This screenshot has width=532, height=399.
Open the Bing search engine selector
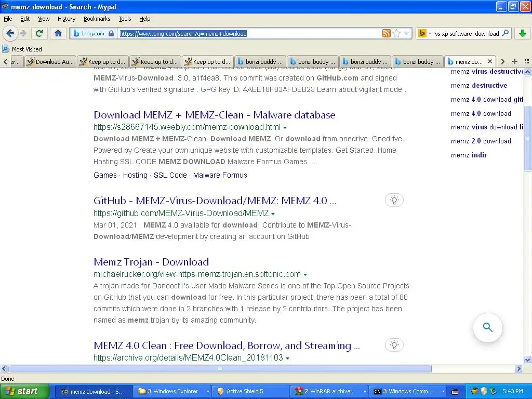point(424,33)
